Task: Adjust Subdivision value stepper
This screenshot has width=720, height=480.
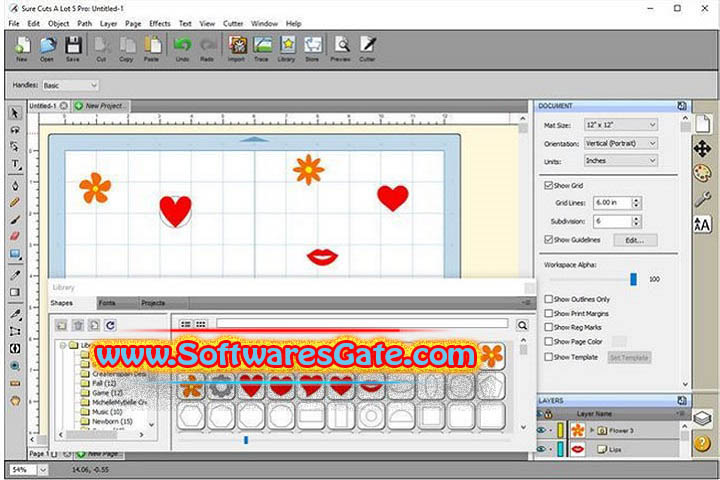Action: click(636, 221)
